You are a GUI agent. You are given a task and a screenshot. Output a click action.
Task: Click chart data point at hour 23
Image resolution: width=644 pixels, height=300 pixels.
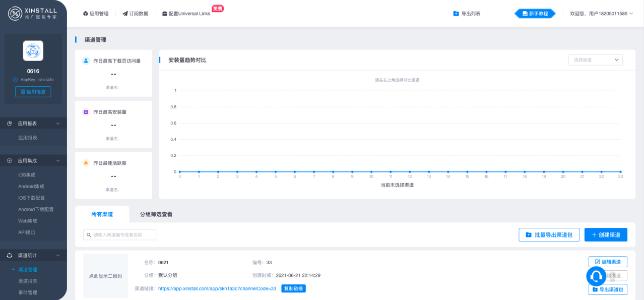coord(620,172)
